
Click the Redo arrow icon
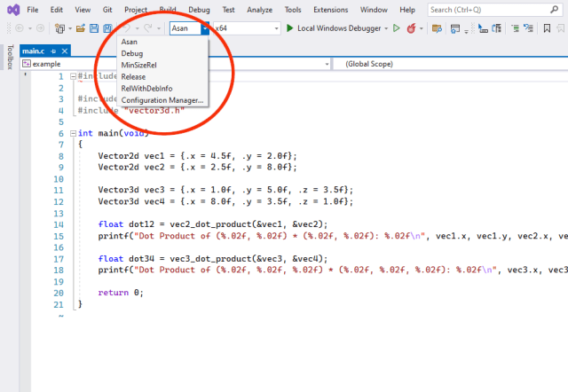tap(148, 28)
